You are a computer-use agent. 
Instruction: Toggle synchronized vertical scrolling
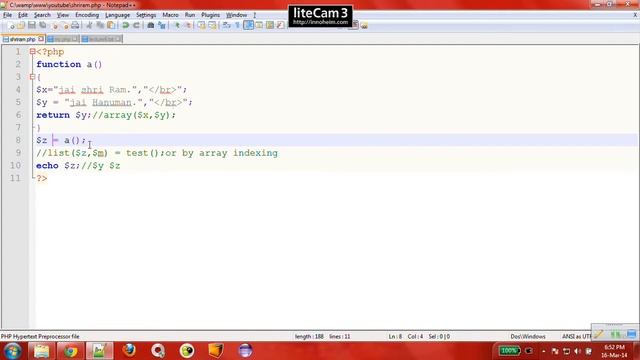[202, 25]
